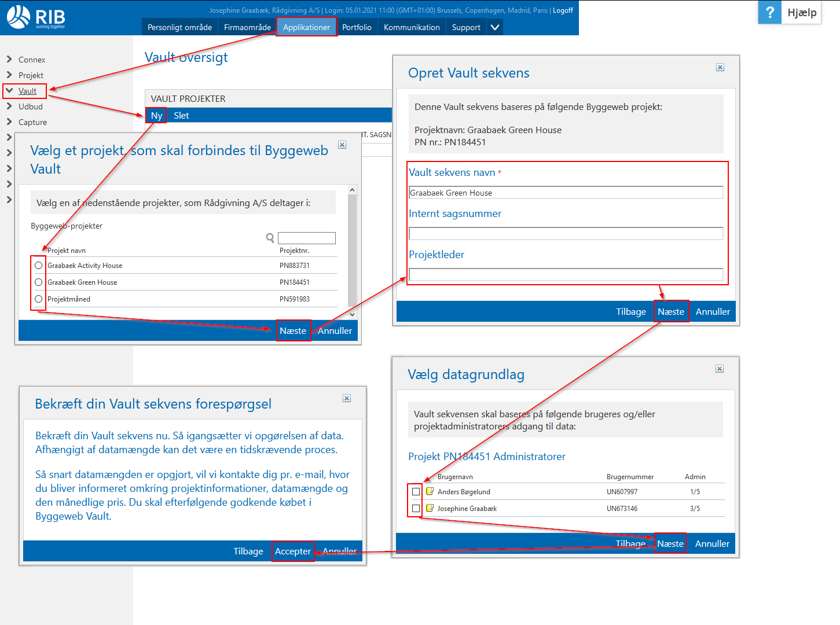Tick the checkbox for Anders Bøgelund
840x625 pixels.
416,491
